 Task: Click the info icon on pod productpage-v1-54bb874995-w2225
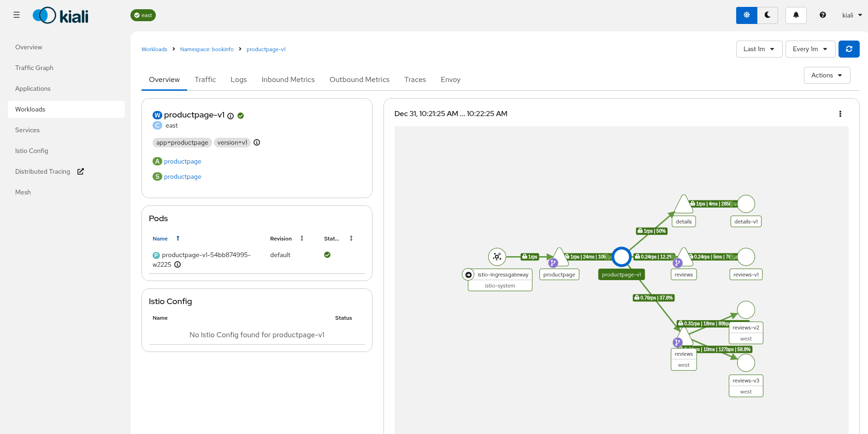pyautogui.click(x=178, y=264)
